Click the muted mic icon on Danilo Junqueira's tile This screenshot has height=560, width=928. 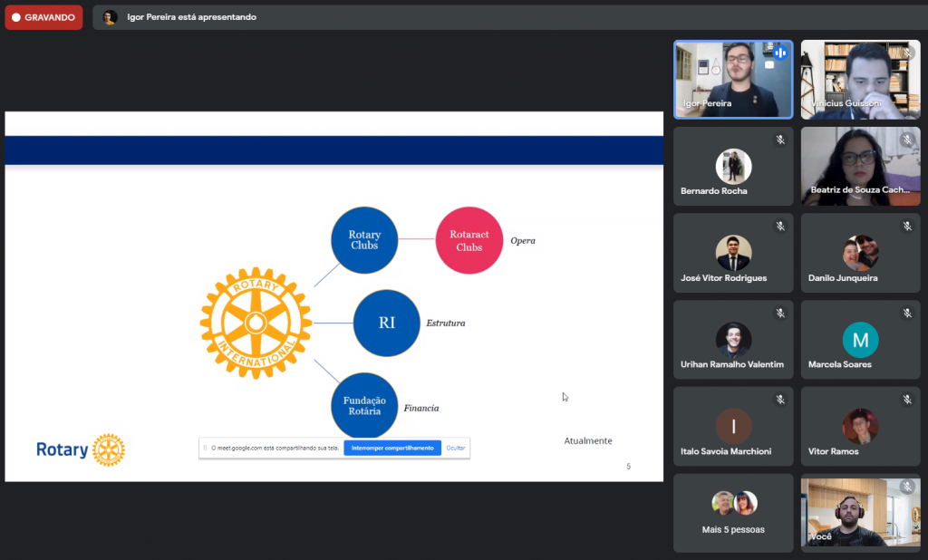coord(906,227)
